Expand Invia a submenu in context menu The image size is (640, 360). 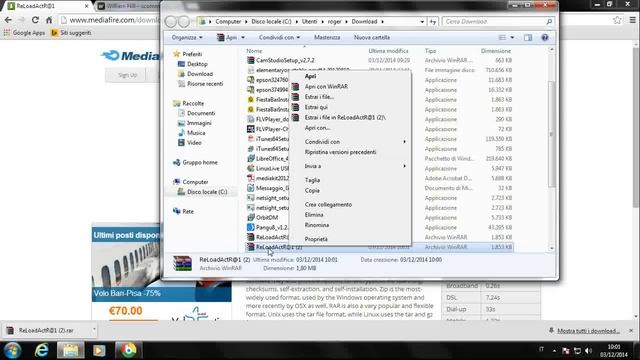coord(350,166)
